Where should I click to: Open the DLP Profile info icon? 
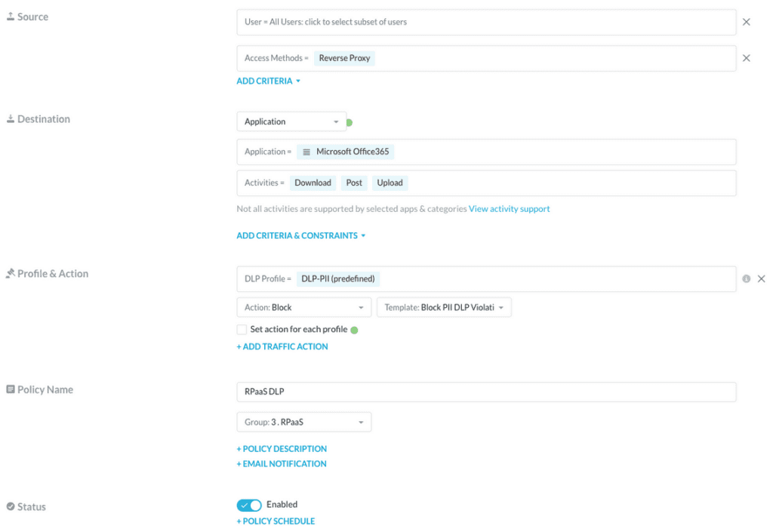(x=747, y=278)
